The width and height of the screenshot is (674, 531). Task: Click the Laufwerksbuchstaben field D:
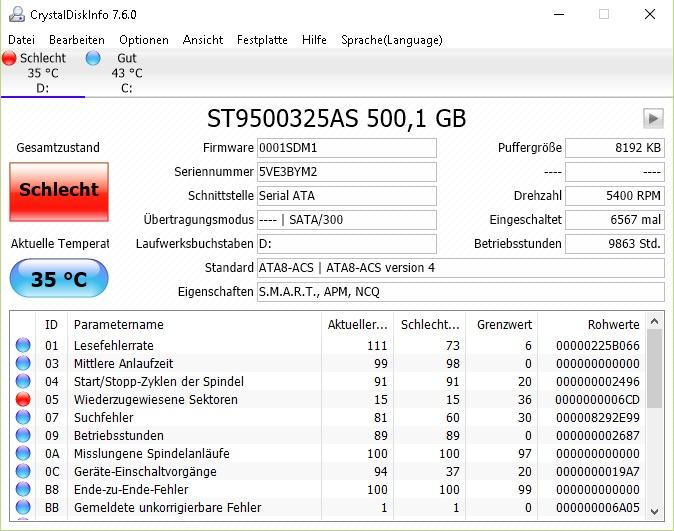pos(347,244)
